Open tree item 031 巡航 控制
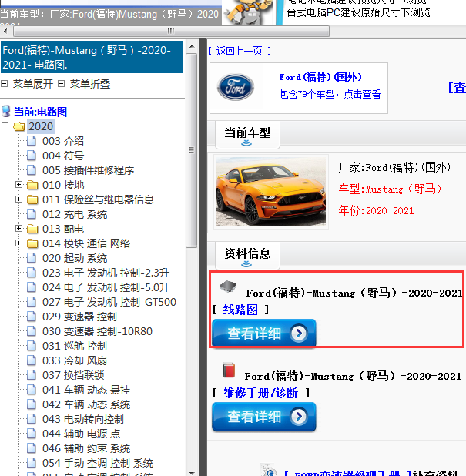 (x=75, y=346)
